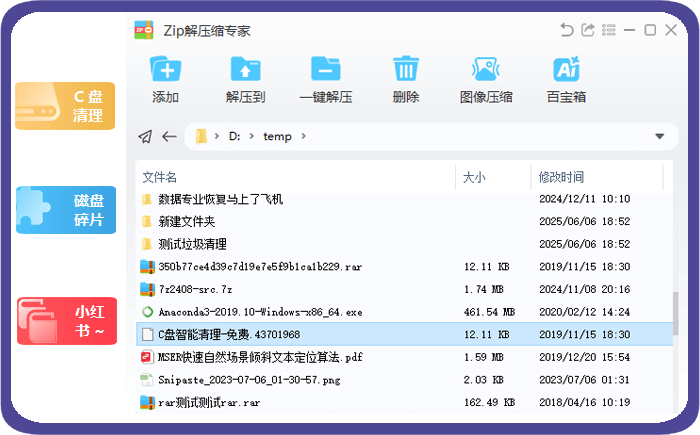The height and width of the screenshot is (435, 700).
Task: Click the file list vertical scrollbar thumb
Action: [675, 313]
